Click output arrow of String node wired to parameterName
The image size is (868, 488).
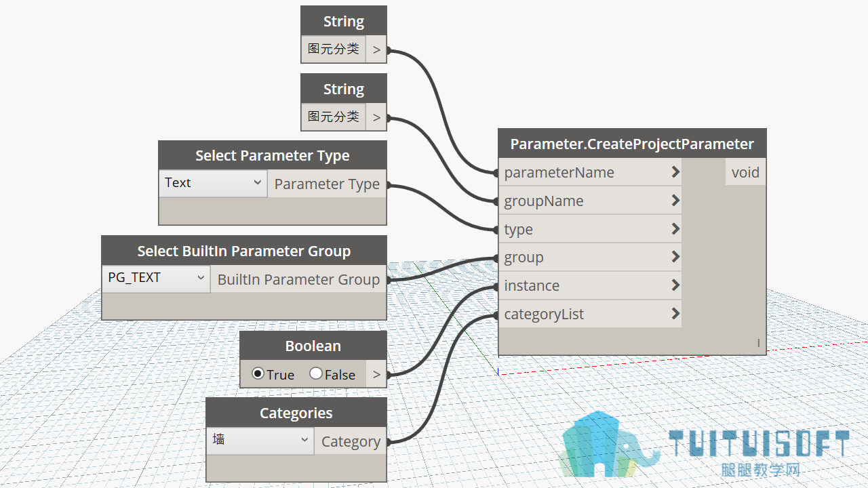point(376,49)
